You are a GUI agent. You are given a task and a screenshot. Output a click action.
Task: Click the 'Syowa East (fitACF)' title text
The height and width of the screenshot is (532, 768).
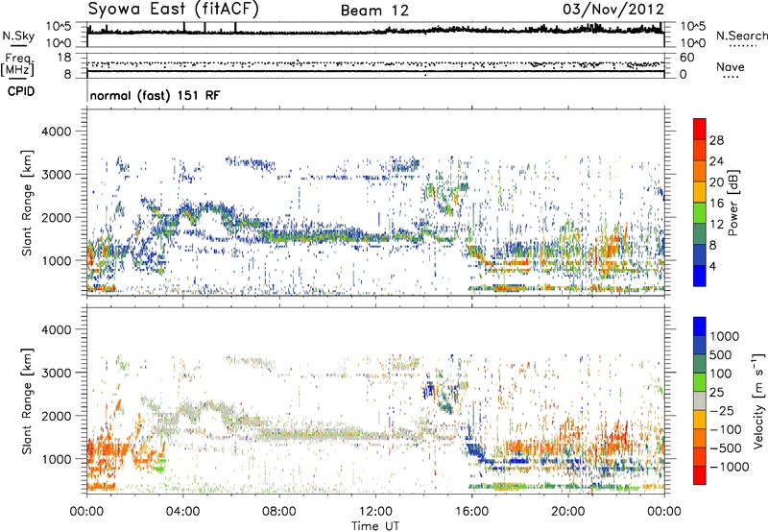click(174, 10)
